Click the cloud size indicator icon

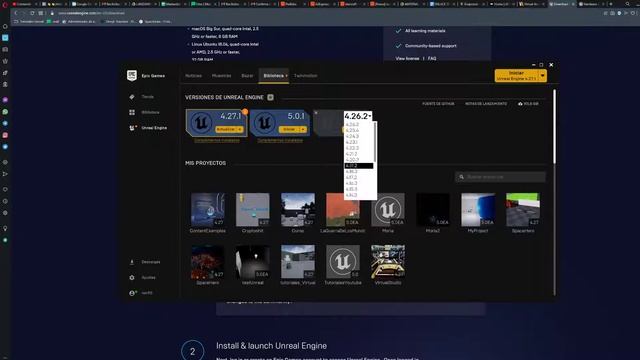520,104
